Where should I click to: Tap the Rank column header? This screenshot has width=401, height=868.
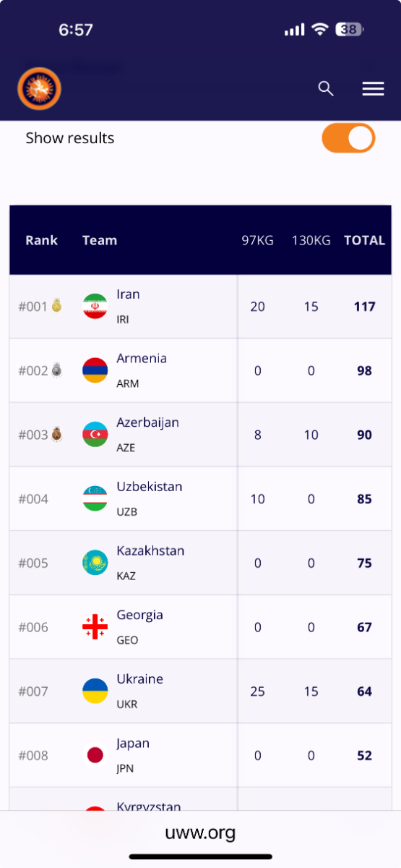[41, 241]
